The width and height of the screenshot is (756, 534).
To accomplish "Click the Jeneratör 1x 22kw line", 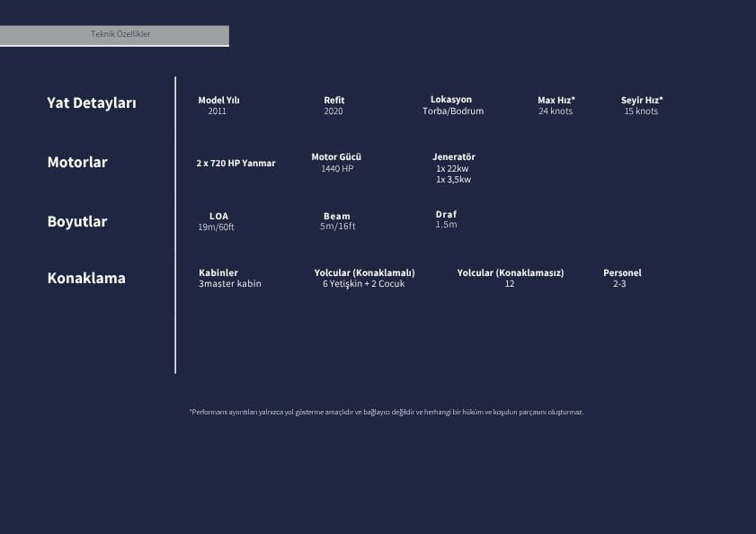I will click(x=452, y=168).
